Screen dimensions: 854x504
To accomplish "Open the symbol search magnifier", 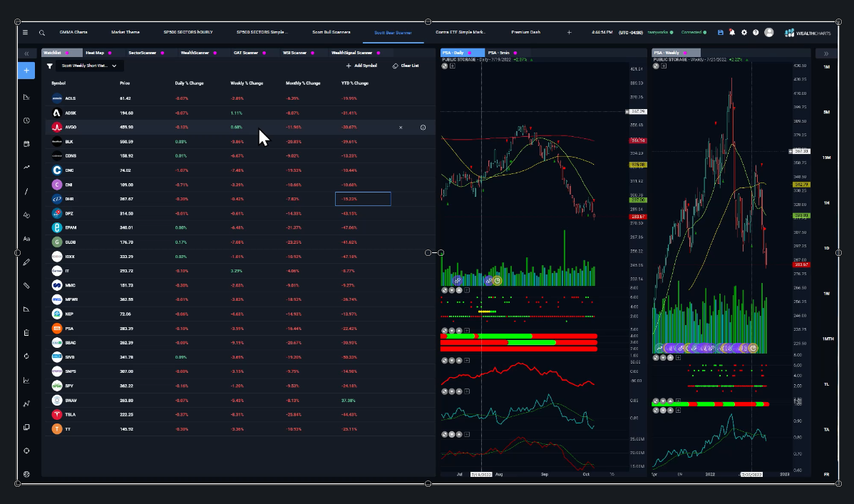I will [42, 33].
